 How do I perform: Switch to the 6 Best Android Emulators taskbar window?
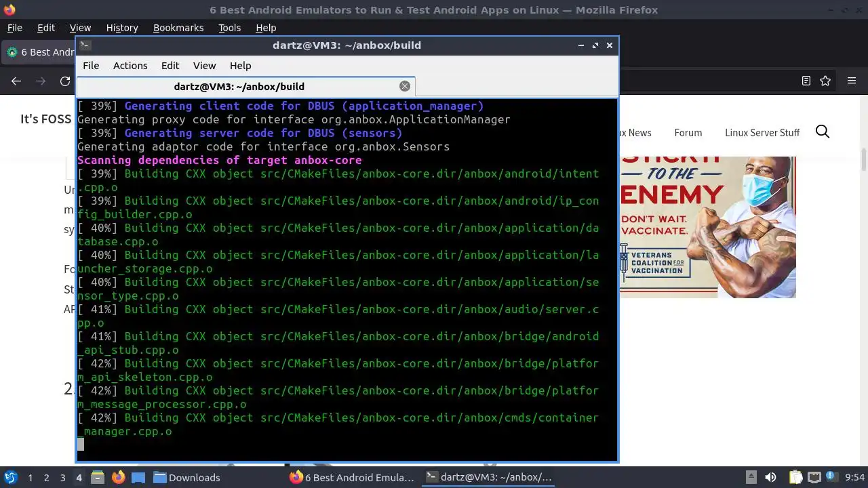coord(352,477)
